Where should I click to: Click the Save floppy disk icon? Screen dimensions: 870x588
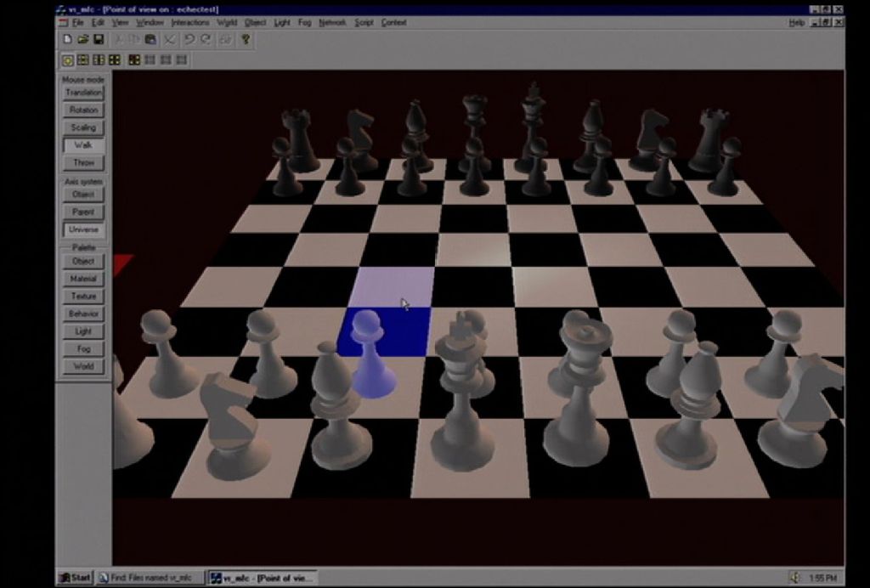point(99,39)
